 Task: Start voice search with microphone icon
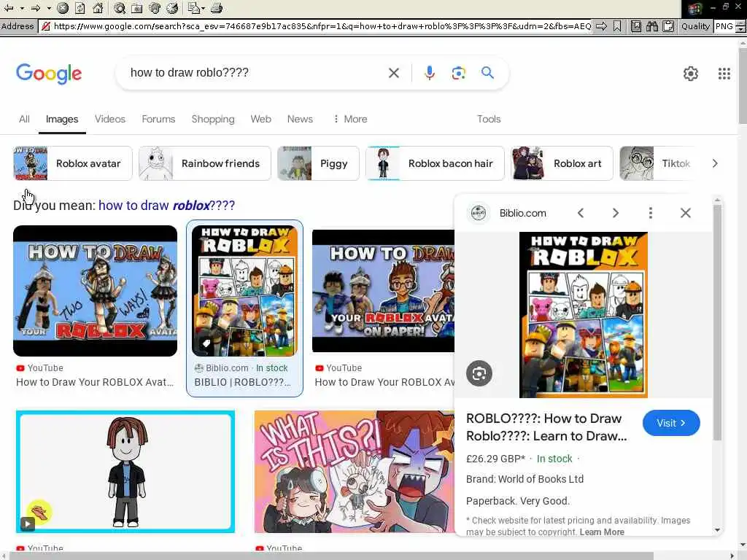(x=429, y=73)
